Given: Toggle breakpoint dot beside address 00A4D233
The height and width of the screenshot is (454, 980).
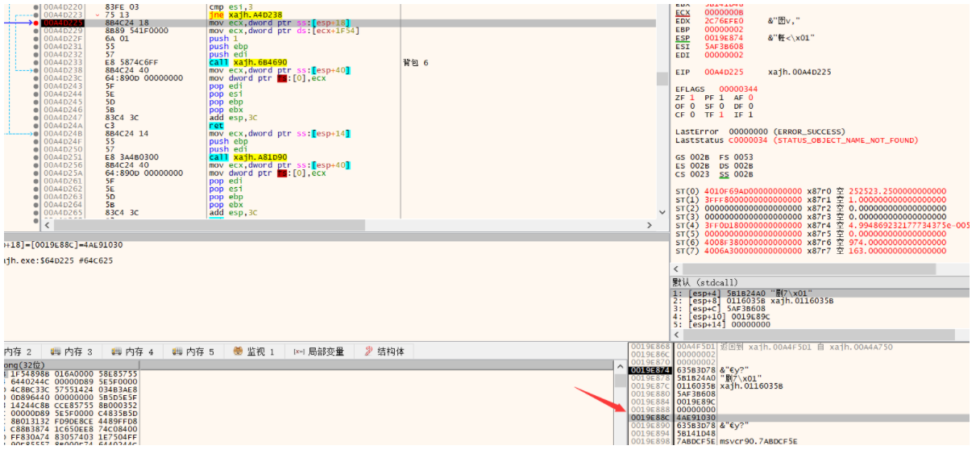Looking at the screenshot, I should [36, 62].
